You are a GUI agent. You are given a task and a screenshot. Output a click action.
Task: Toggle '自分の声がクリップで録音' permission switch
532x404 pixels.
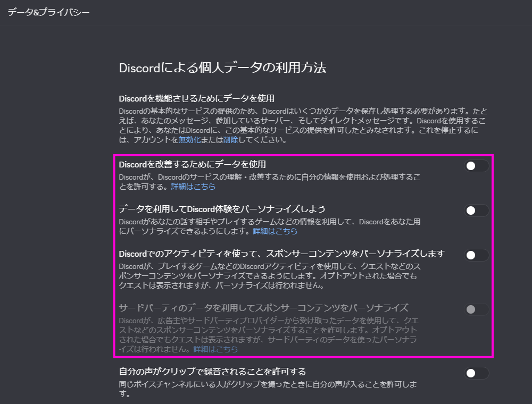476,373
